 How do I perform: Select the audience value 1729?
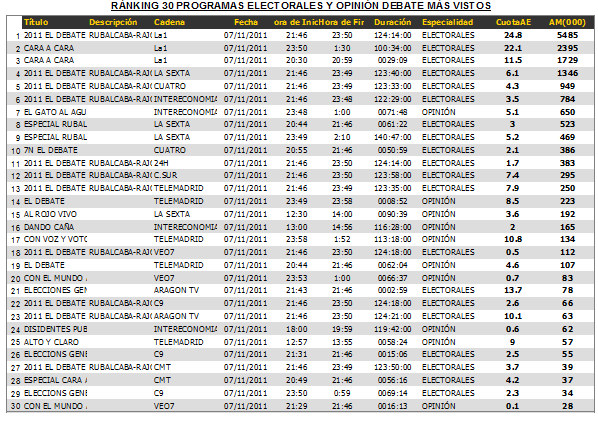[x=567, y=60]
